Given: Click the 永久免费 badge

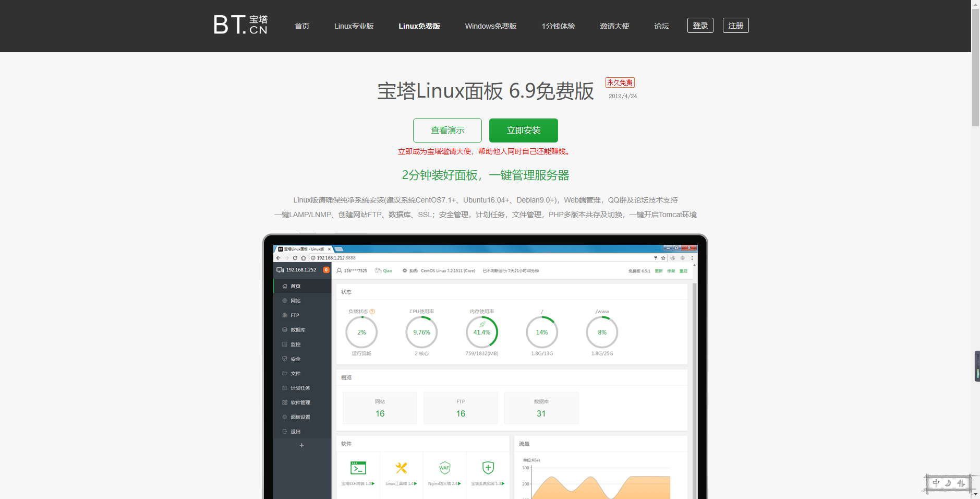Looking at the screenshot, I should tap(620, 82).
